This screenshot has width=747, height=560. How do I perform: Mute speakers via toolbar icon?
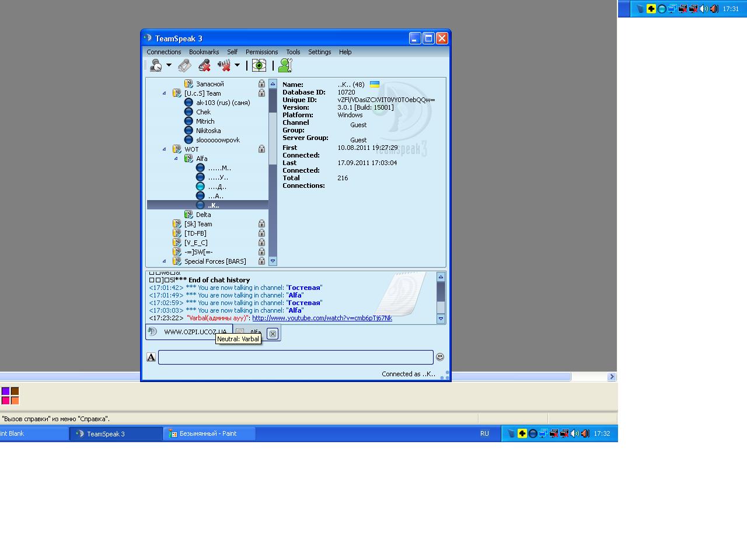[224, 65]
